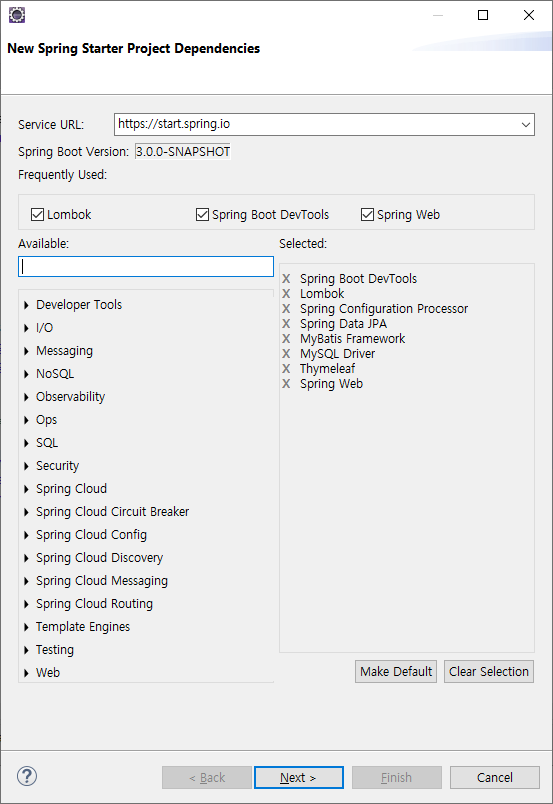
Task: Remove Spring Boot DevTools via X icon
Action: click(286, 279)
